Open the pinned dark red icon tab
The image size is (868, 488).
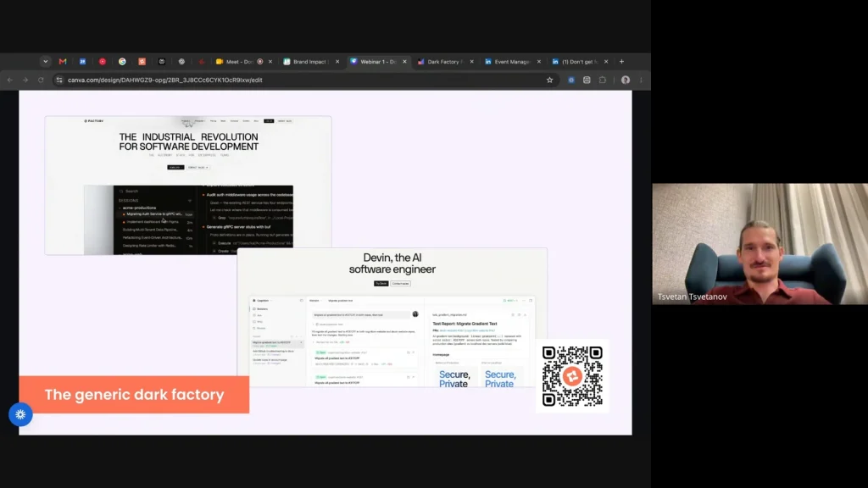(202, 61)
